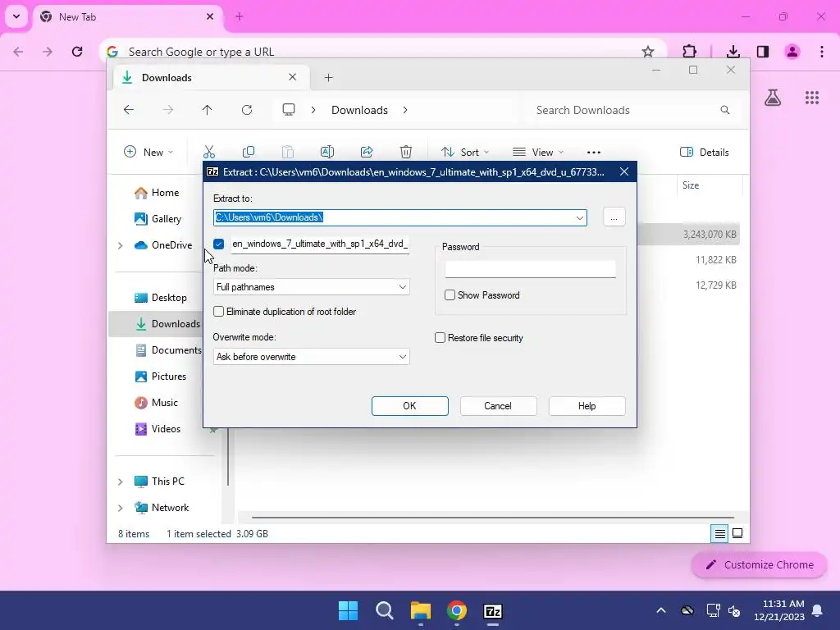Click the Search Downloads field
The width and height of the screenshot is (840, 630).
632,110
